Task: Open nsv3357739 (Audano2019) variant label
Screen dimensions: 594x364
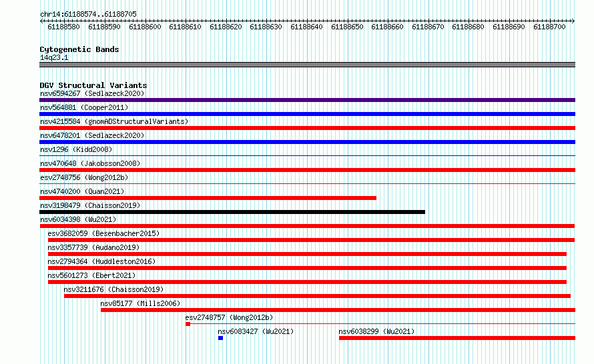Action: (93, 247)
